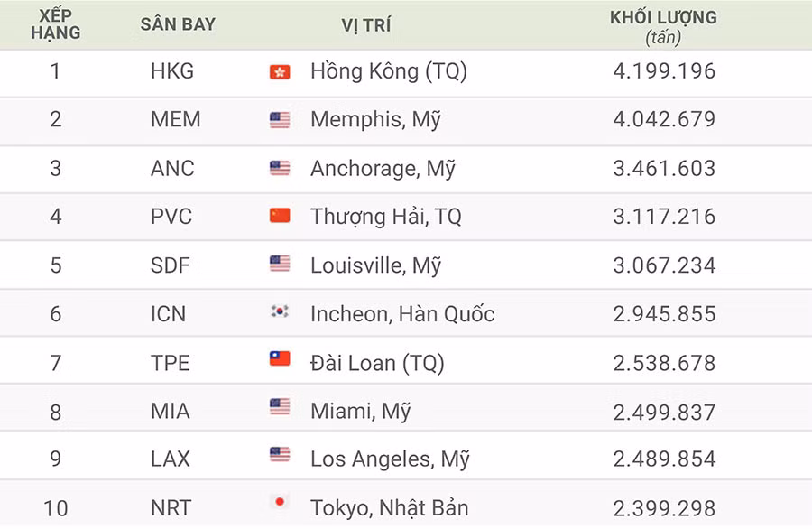The height and width of the screenshot is (529, 812).
Task: Click the Japan flag next to Tokyo
Action: 280,502
